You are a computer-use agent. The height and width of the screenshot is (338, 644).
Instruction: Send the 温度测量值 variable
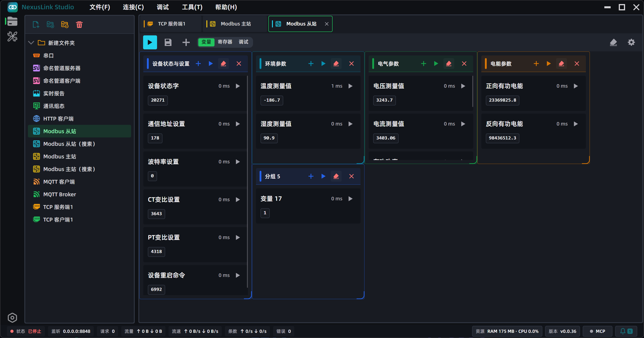(350, 86)
